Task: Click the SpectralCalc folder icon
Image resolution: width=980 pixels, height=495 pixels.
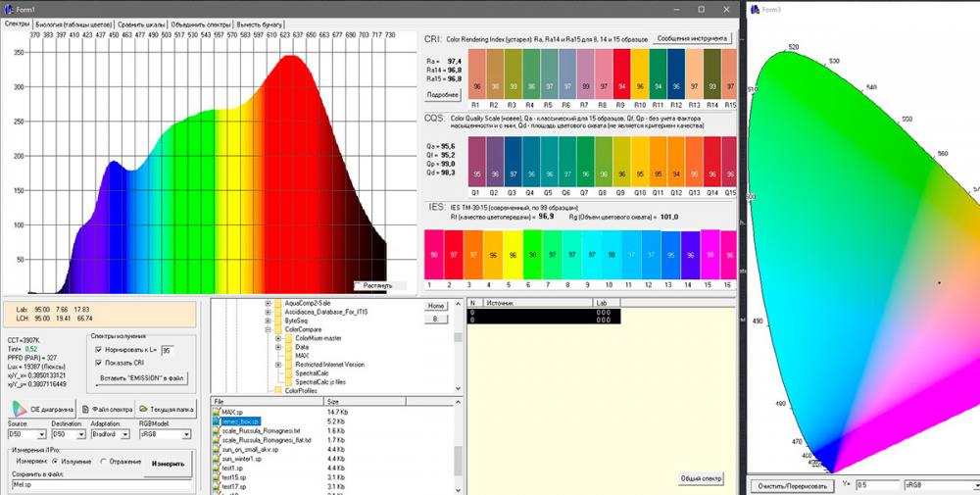Action: [x=289, y=373]
